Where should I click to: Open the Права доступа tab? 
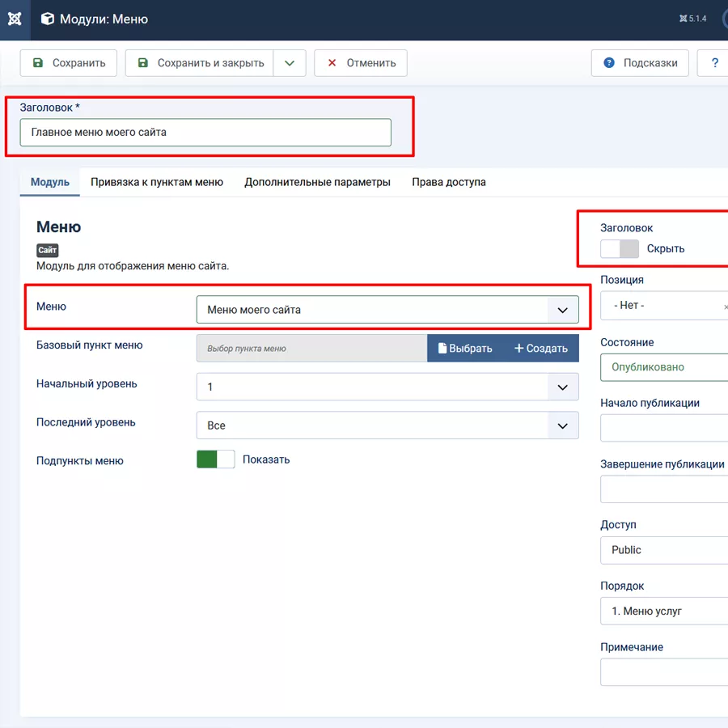449,183
